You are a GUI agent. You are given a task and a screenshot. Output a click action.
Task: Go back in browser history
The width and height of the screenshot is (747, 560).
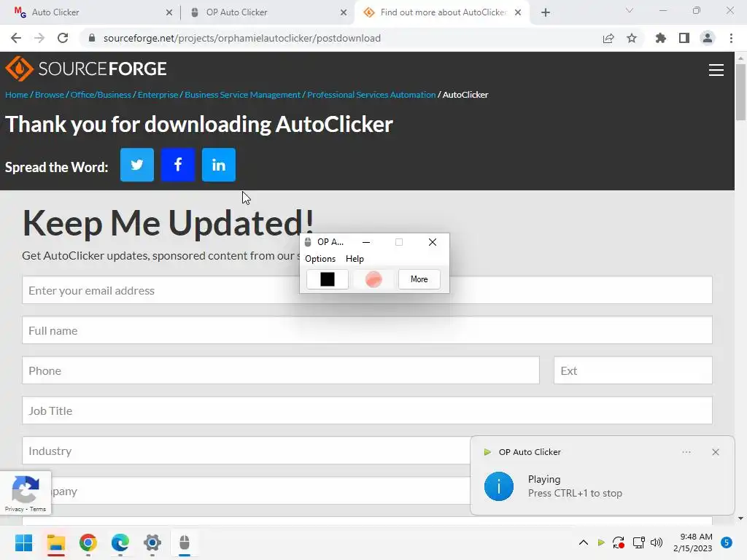tap(16, 38)
